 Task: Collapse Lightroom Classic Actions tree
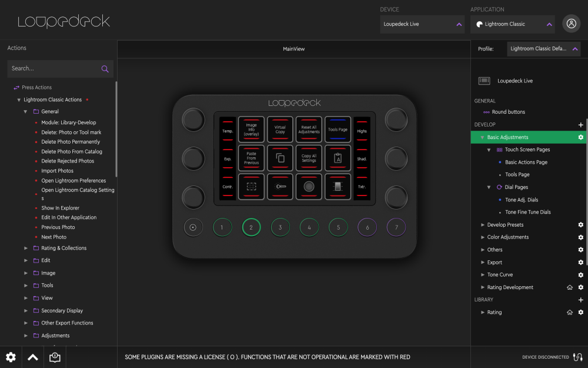(19, 100)
